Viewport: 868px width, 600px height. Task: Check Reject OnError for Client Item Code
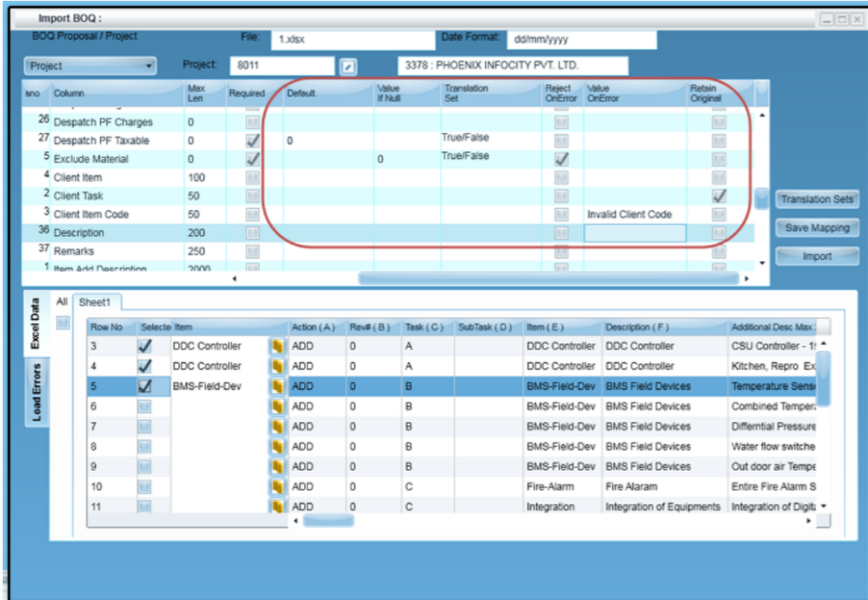[x=561, y=214]
